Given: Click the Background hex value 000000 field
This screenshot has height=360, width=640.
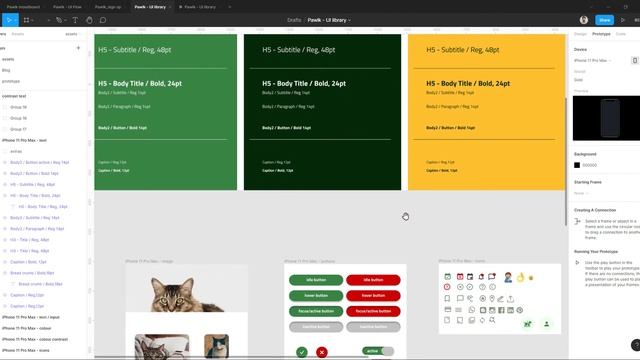Looking at the screenshot, I should pyautogui.click(x=590, y=165).
